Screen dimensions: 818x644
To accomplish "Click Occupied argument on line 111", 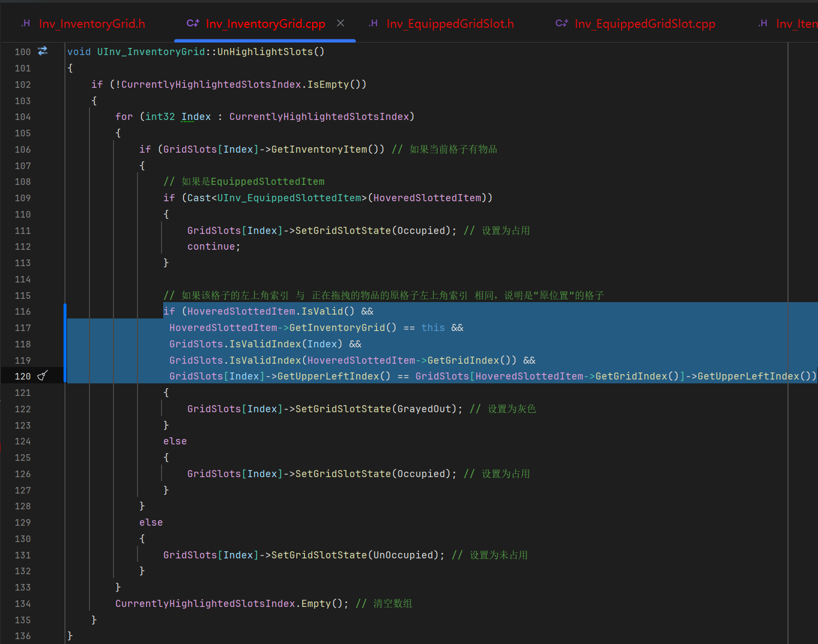I will click(421, 231).
